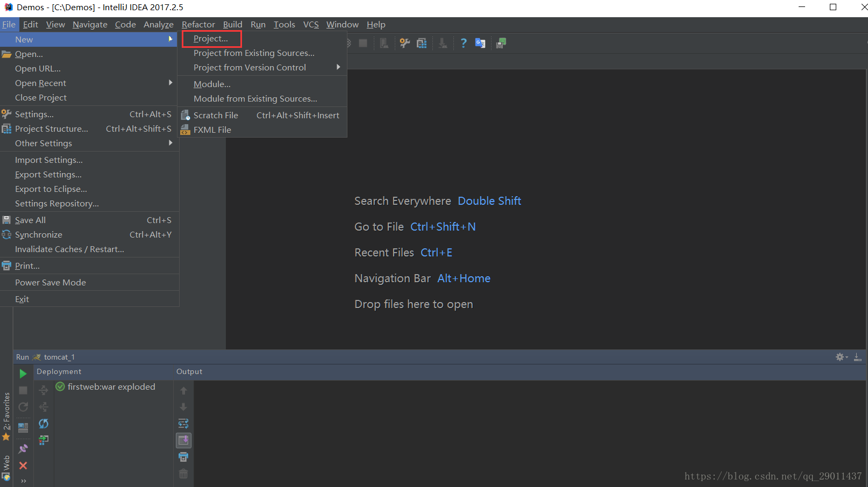The height and width of the screenshot is (487, 868).
Task: Click the blue refresh deployment icon
Action: click(44, 424)
